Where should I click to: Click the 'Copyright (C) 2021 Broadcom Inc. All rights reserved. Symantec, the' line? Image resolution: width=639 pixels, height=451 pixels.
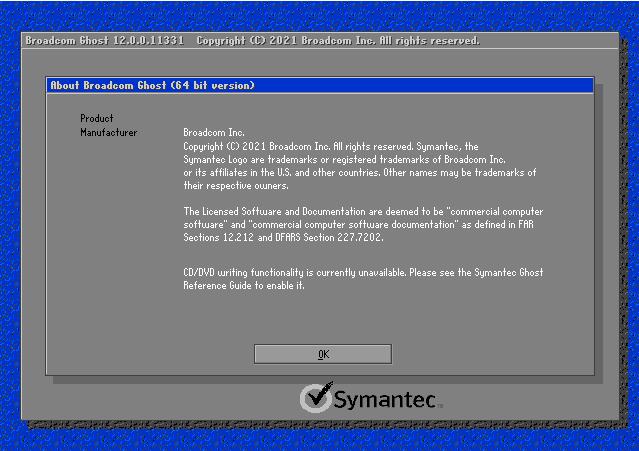[x=331, y=146]
